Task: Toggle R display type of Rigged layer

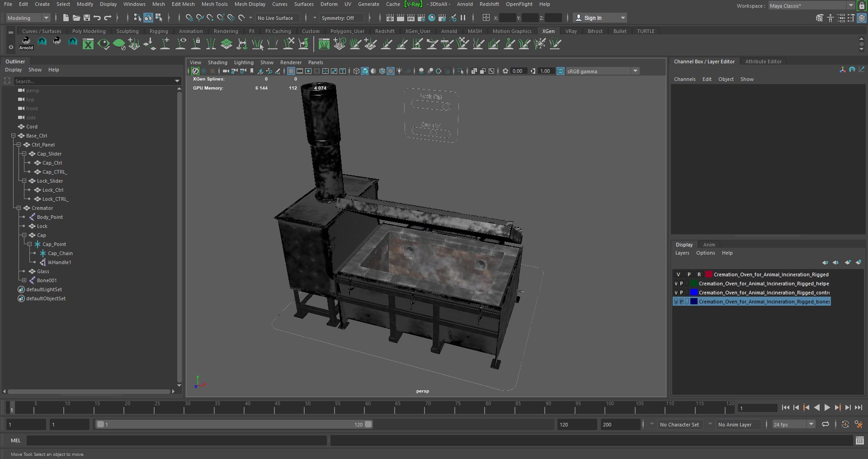Action: point(699,274)
